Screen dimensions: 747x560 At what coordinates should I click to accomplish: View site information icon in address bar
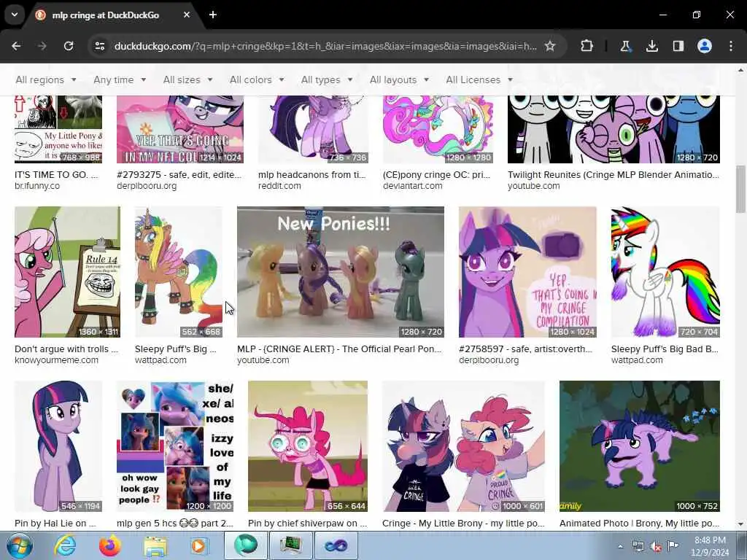99,46
